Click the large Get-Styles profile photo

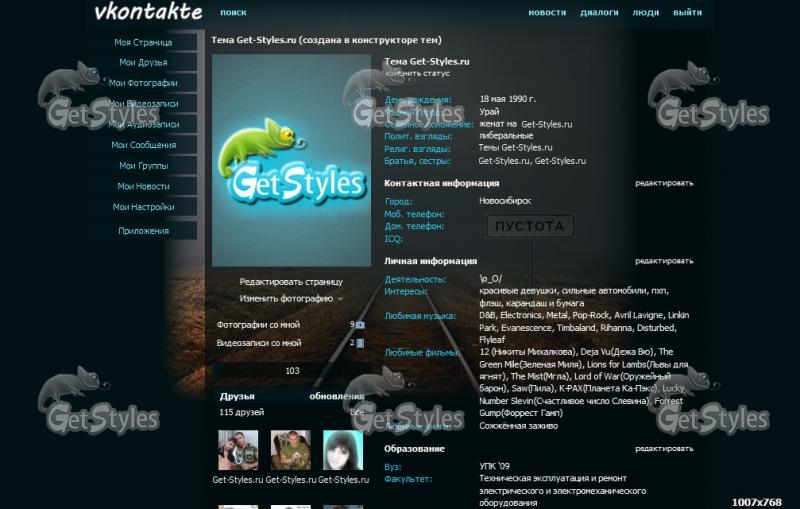point(291,160)
